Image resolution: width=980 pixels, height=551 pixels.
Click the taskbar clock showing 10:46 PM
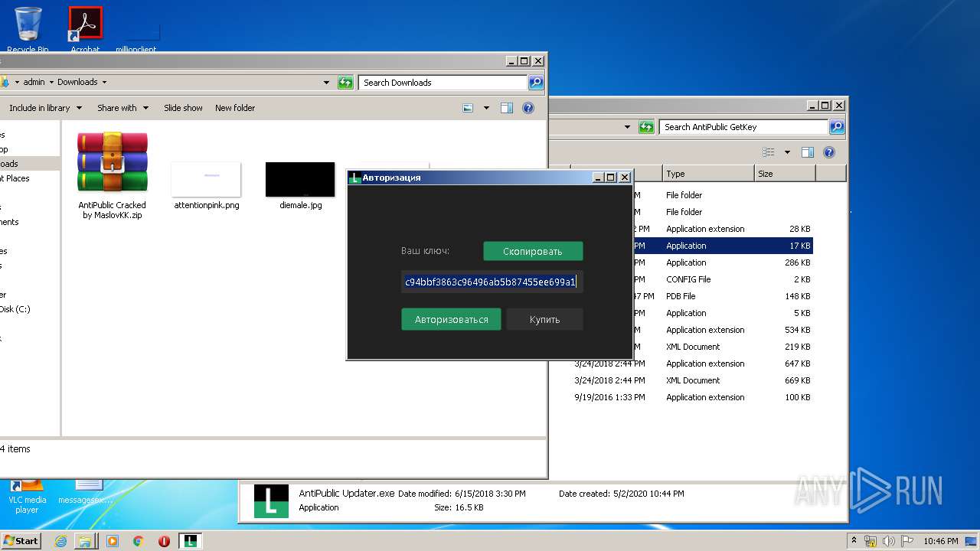940,541
